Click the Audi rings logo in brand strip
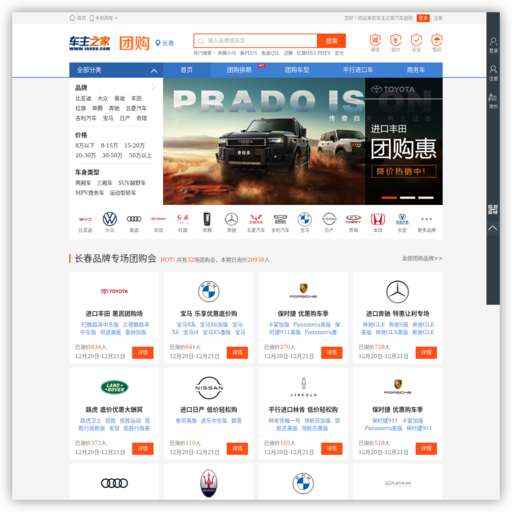 pyautogui.click(x=134, y=219)
